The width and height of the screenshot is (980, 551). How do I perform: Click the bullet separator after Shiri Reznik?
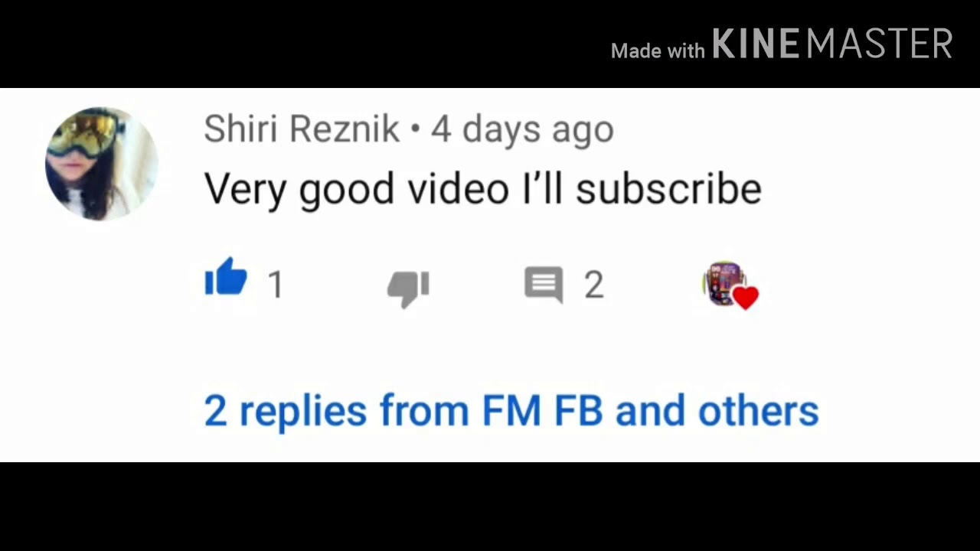[x=416, y=130]
